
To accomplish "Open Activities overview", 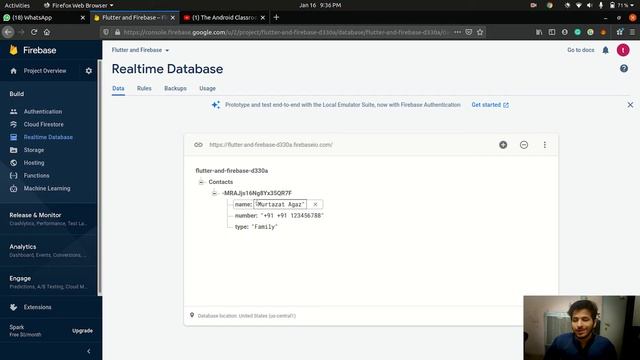I will [x=17, y=5].
